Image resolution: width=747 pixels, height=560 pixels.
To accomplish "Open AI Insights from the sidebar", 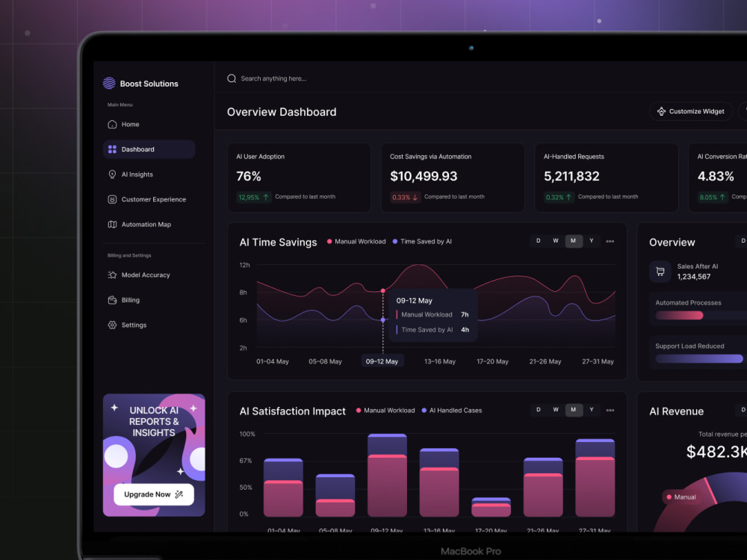I will 149,174.
